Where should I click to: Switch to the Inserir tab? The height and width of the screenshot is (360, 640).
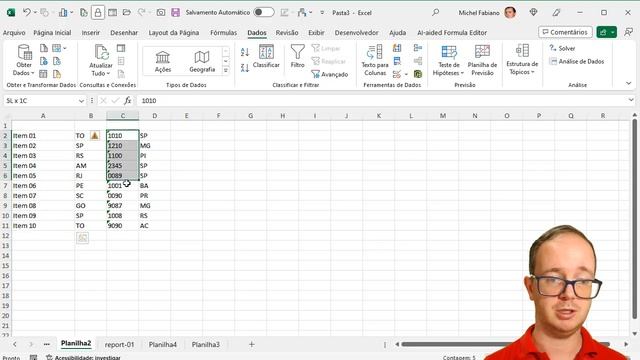91,33
